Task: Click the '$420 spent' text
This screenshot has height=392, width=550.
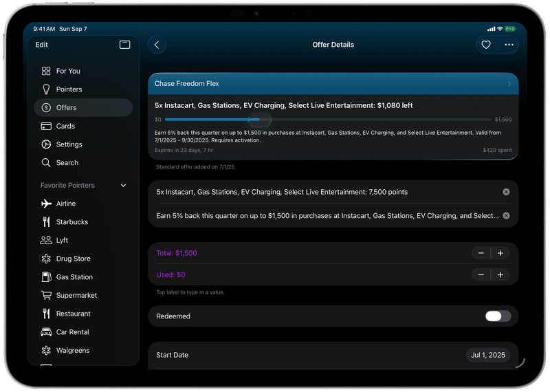Action: click(497, 150)
